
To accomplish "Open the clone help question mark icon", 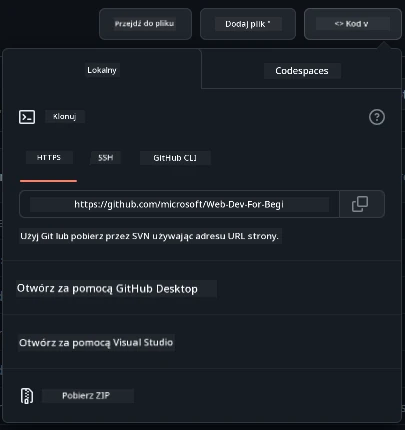I will (377, 117).
